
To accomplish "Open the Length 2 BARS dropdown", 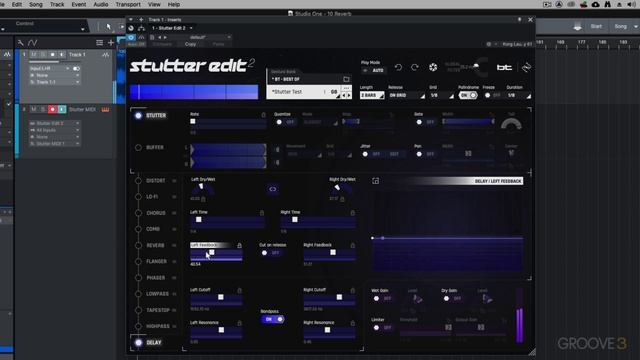I will tap(372, 95).
